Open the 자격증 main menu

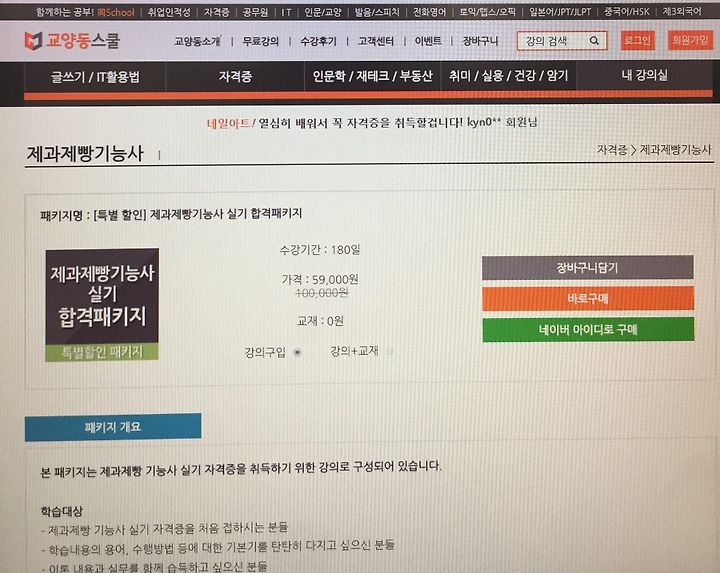(235, 76)
